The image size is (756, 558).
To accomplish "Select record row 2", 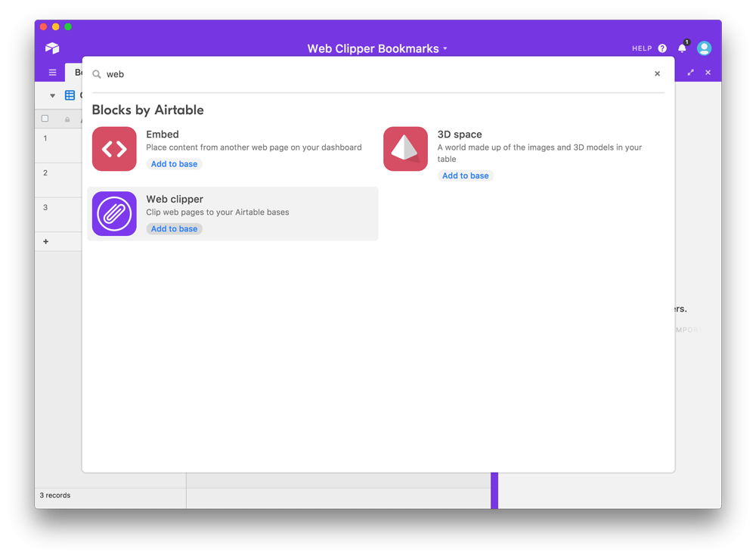I will (45, 173).
